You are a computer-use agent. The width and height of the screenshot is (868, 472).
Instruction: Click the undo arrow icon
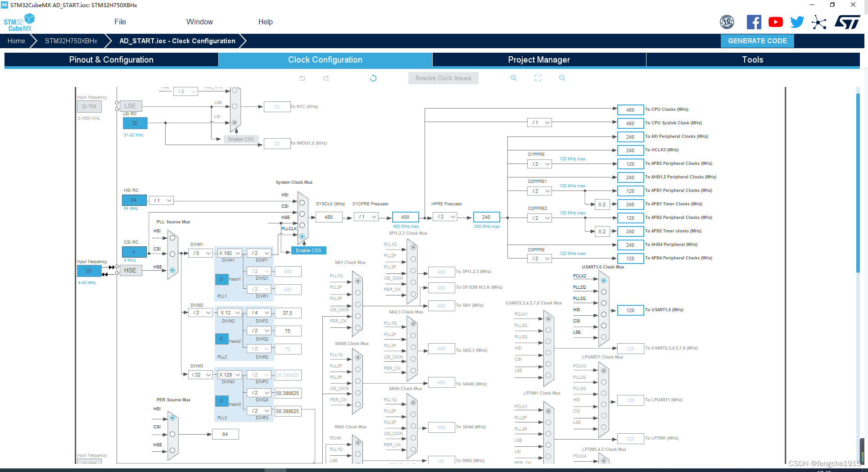click(x=302, y=78)
